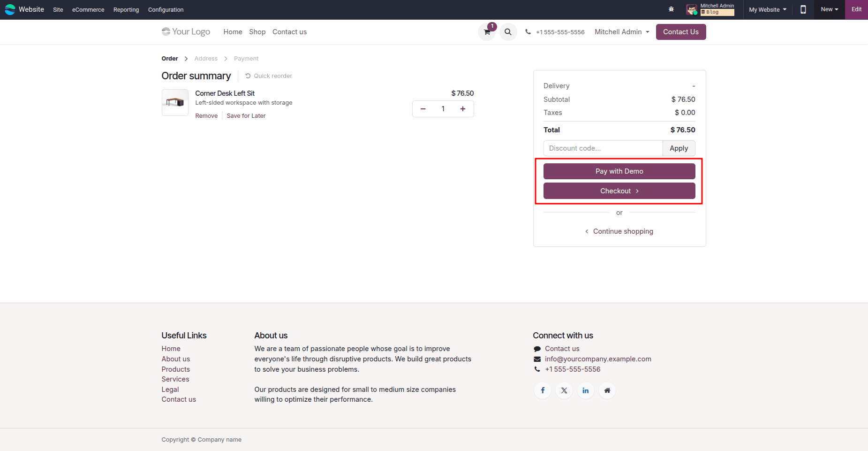Image resolution: width=868 pixels, height=451 pixels.
Task: Click the search magnifier icon
Action: coord(508,32)
